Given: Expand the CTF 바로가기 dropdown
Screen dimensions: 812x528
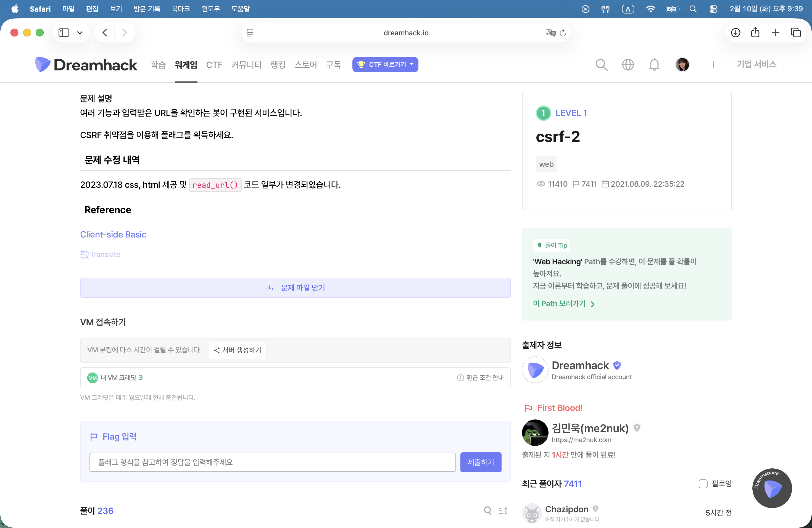Looking at the screenshot, I should click(385, 65).
